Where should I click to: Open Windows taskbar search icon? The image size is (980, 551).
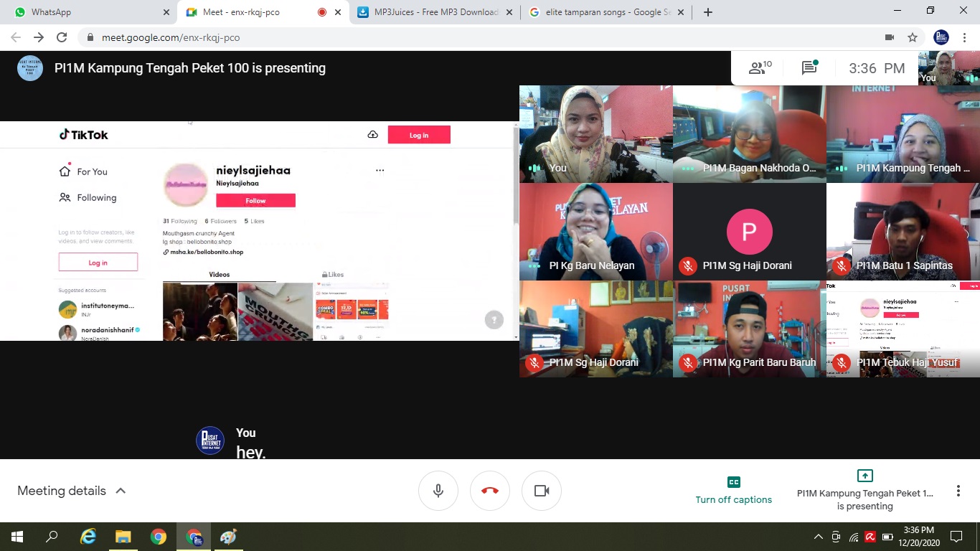point(52,537)
